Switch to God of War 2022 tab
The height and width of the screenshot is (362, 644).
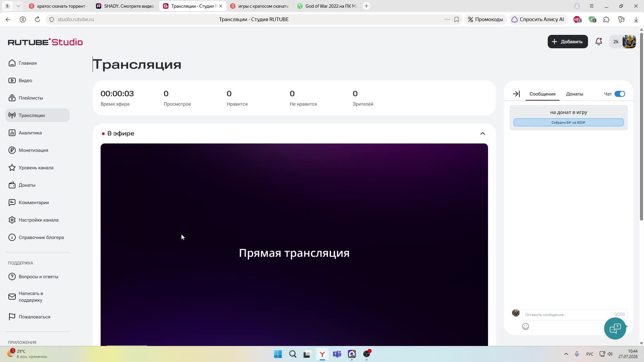(x=327, y=6)
